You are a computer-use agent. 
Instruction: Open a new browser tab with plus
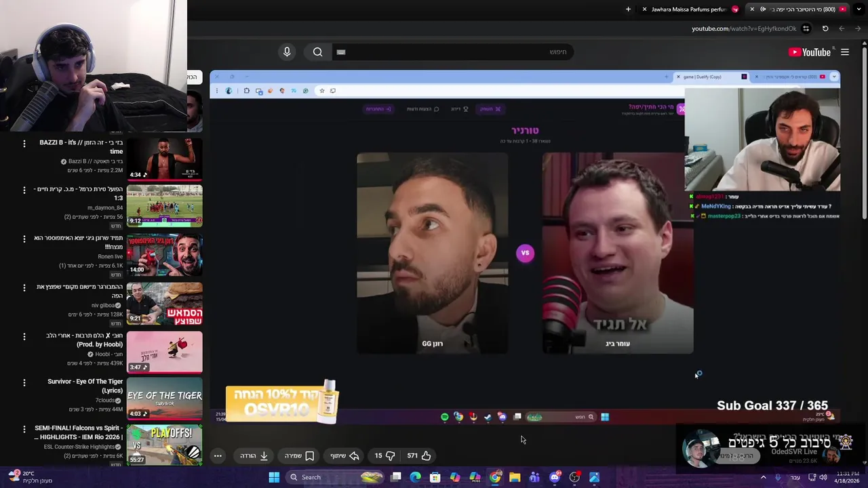coord(628,9)
